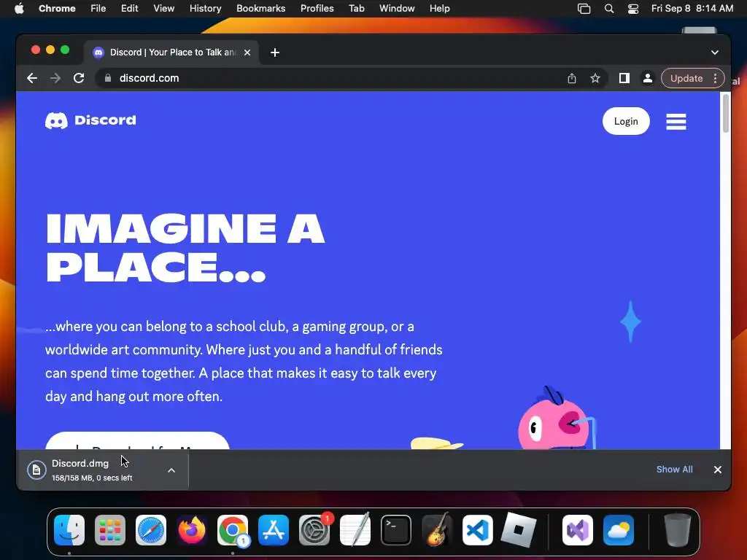Expand the Discord.dmg options chevron
The width and height of the screenshot is (747, 560).
pyautogui.click(x=171, y=470)
